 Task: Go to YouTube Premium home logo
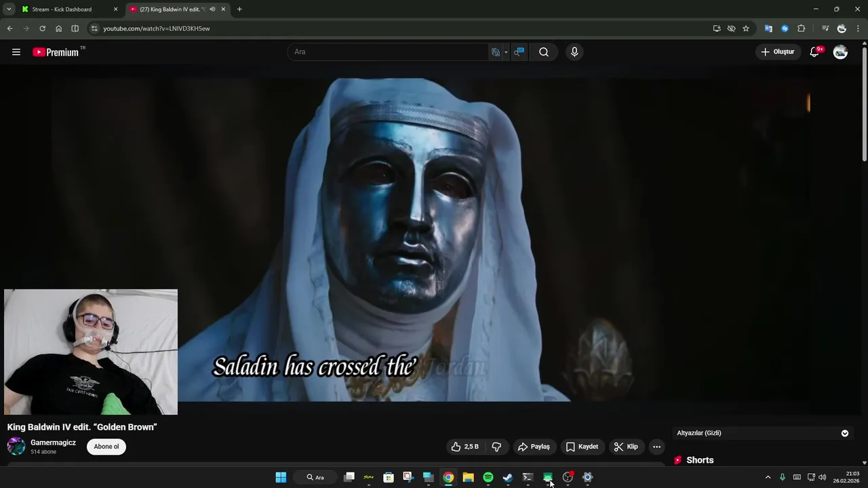[x=56, y=52]
